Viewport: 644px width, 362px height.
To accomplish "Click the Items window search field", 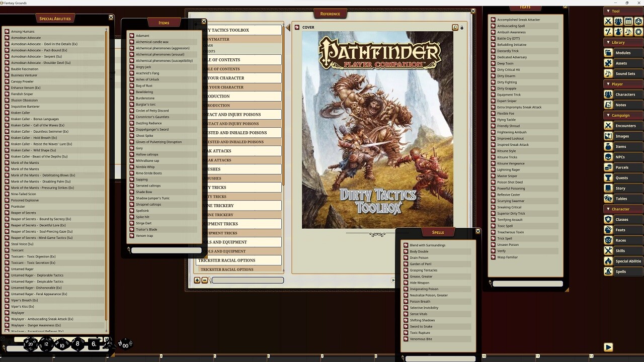I will [166, 250].
